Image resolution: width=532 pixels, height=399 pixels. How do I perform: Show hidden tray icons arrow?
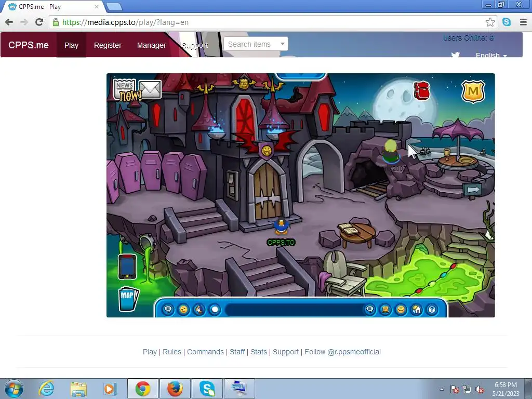442,389
